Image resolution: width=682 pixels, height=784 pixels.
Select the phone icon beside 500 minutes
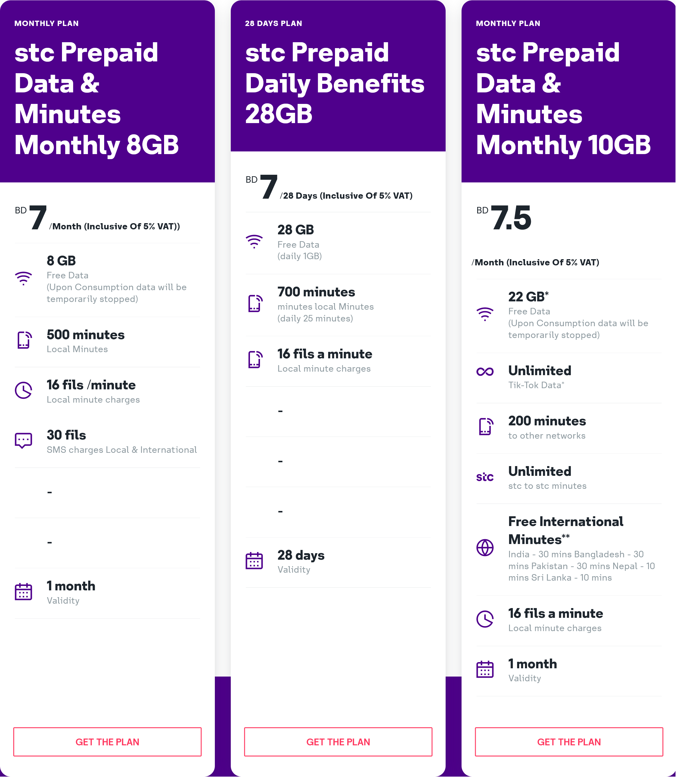(24, 340)
